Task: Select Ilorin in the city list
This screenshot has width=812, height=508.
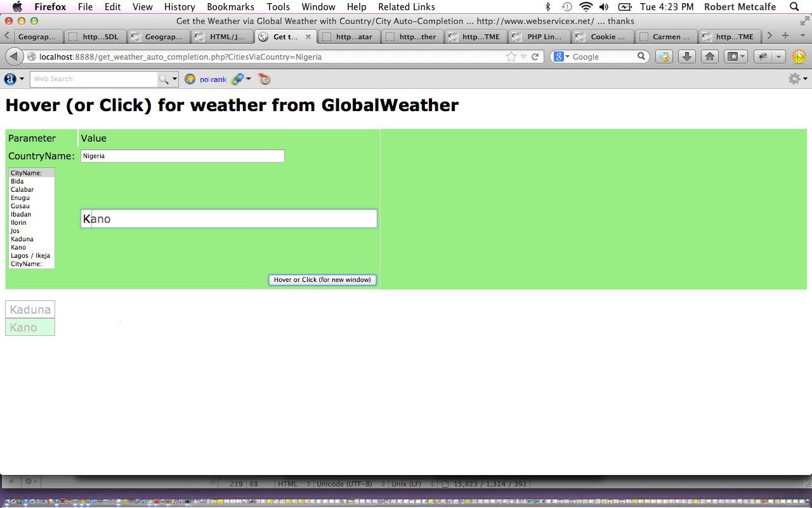Action: click(32, 222)
